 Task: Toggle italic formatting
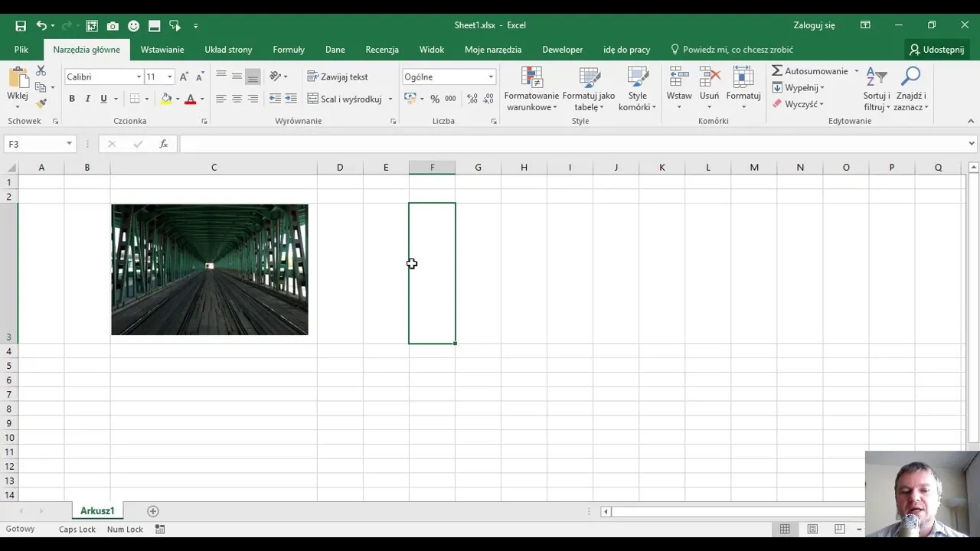pyautogui.click(x=88, y=99)
